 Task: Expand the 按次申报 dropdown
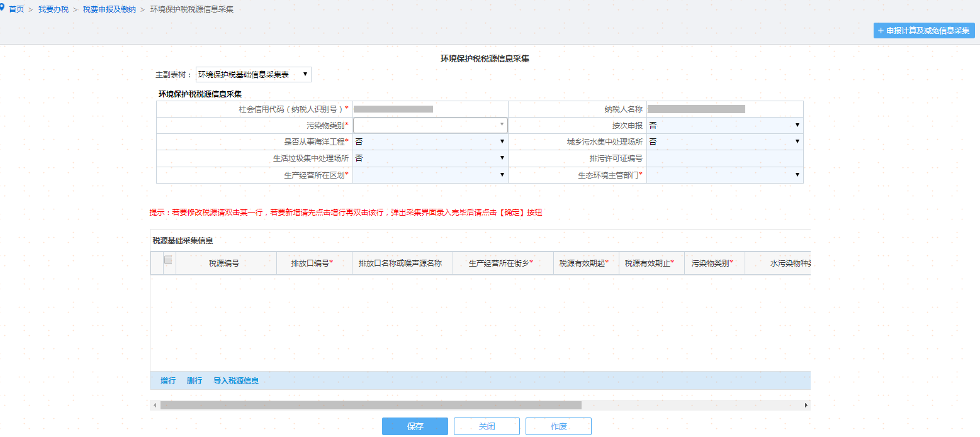click(x=725, y=125)
